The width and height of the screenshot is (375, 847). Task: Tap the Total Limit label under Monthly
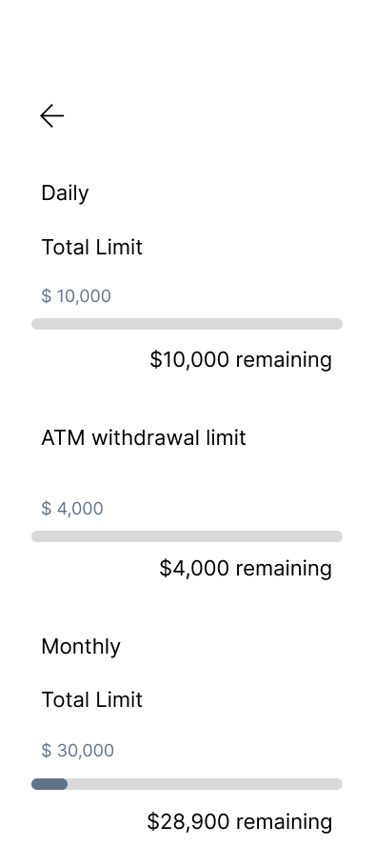point(92,700)
